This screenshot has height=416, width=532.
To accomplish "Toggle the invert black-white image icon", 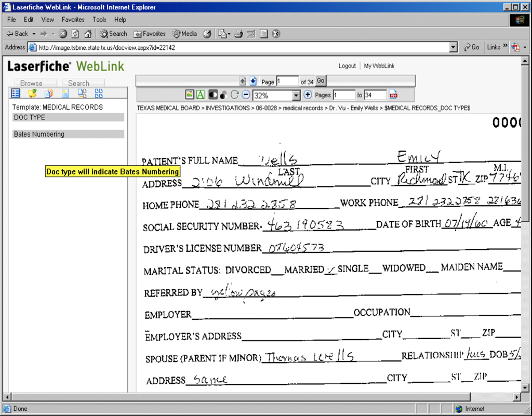I will [x=212, y=95].
